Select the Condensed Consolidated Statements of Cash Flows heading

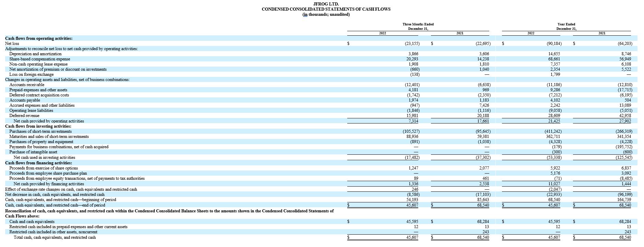click(326, 9)
